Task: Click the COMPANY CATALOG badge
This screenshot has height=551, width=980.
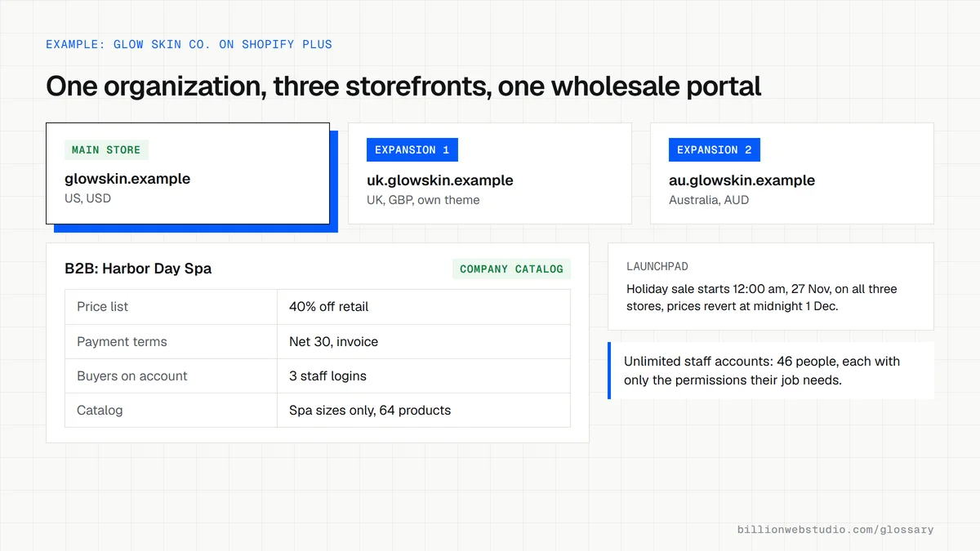Action: pos(511,269)
